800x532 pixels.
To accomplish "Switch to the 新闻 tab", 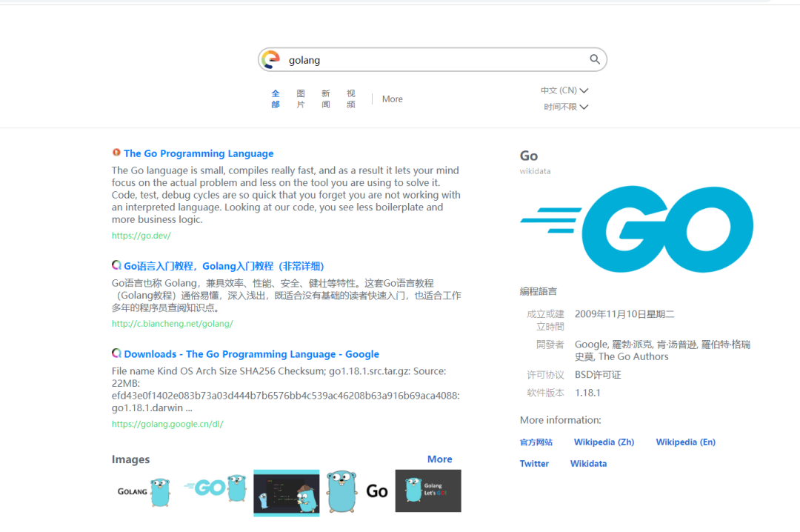I will pyautogui.click(x=325, y=99).
